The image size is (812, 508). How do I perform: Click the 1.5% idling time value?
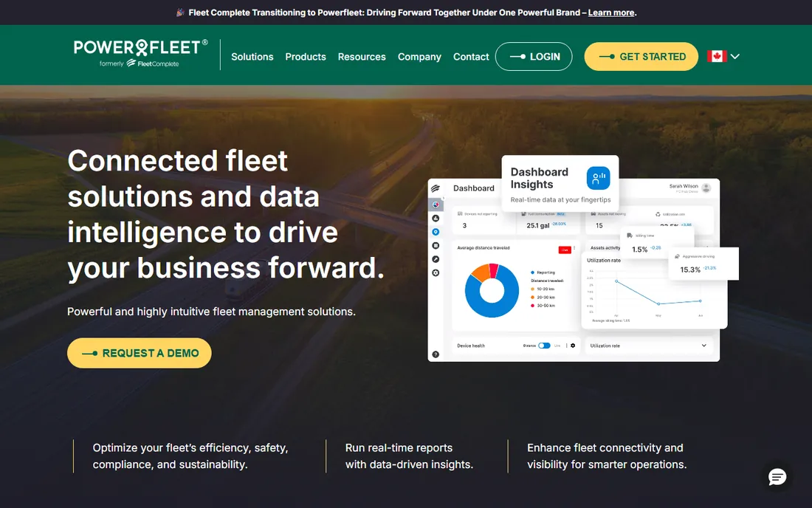(x=639, y=250)
